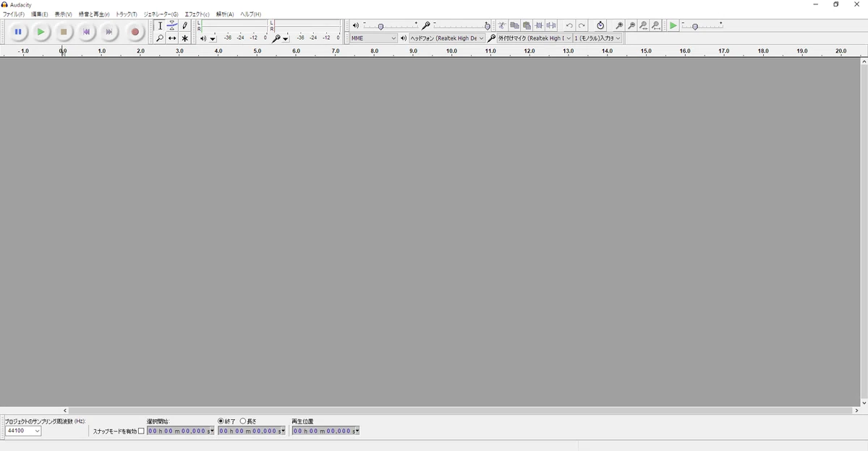Open the 外付けマイク input device dropdown
868x451 pixels.
click(535, 38)
